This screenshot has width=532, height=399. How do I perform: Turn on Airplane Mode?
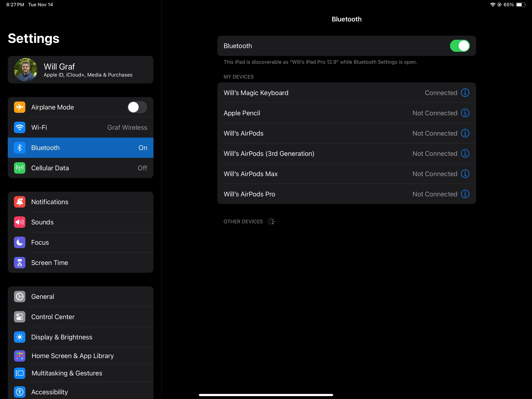click(x=137, y=107)
